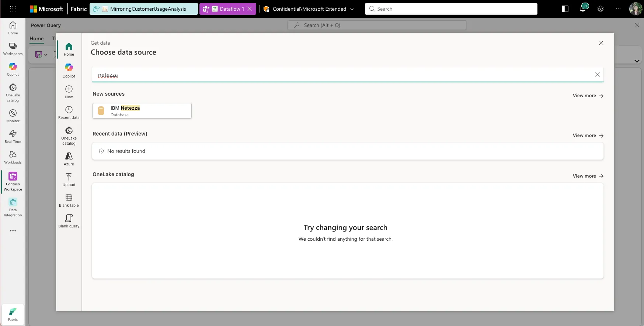The height and width of the screenshot is (326, 644).
Task: Show more sidebar items via the ellipsis
Action: tap(13, 231)
